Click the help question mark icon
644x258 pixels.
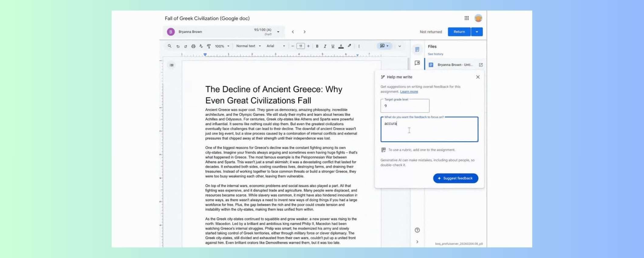[417, 230]
